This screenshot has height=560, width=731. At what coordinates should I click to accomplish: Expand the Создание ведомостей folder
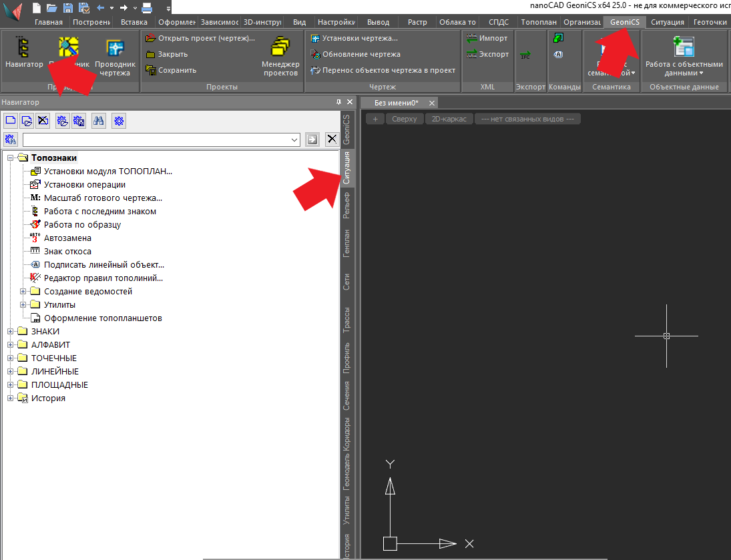(x=23, y=292)
